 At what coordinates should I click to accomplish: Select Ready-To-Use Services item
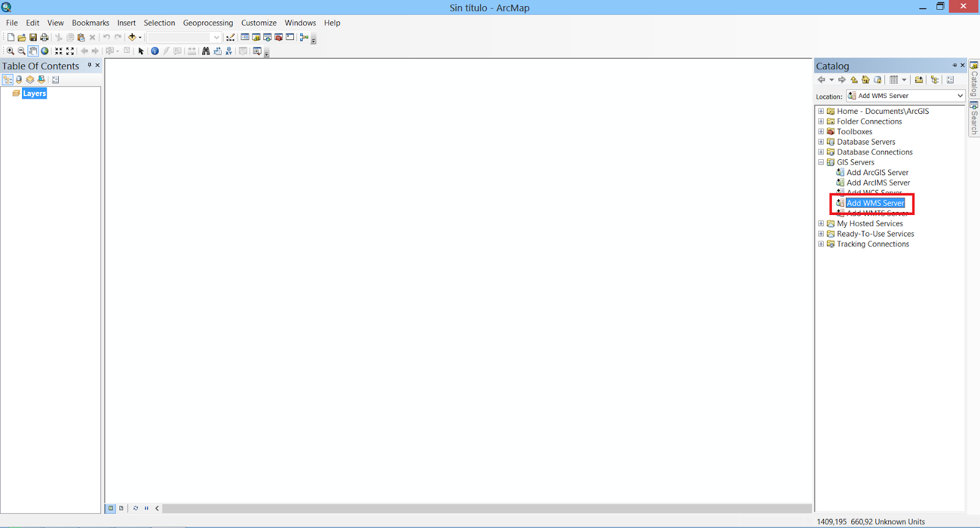coord(875,234)
